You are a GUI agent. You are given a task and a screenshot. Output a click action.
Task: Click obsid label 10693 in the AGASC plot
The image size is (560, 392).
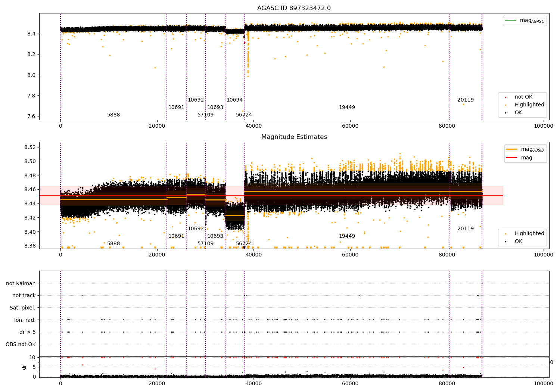(x=215, y=108)
